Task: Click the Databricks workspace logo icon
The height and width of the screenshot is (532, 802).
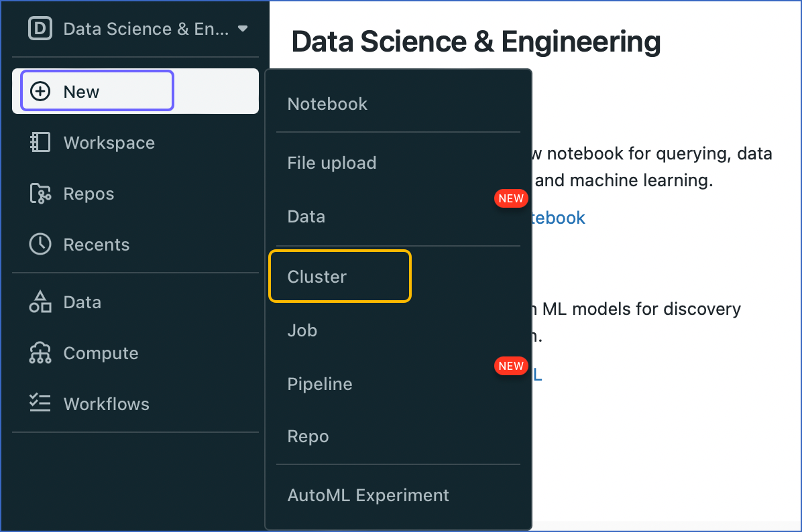Action: pos(40,28)
